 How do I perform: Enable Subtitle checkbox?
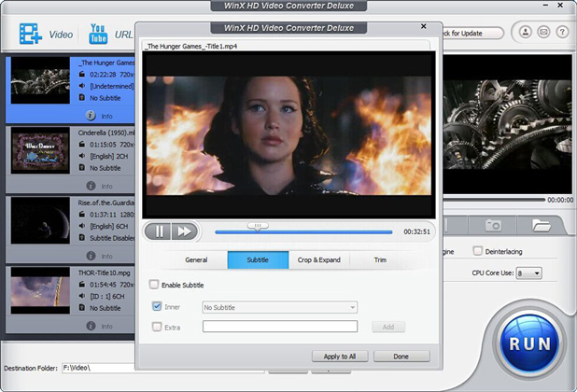(x=154, y=285)
